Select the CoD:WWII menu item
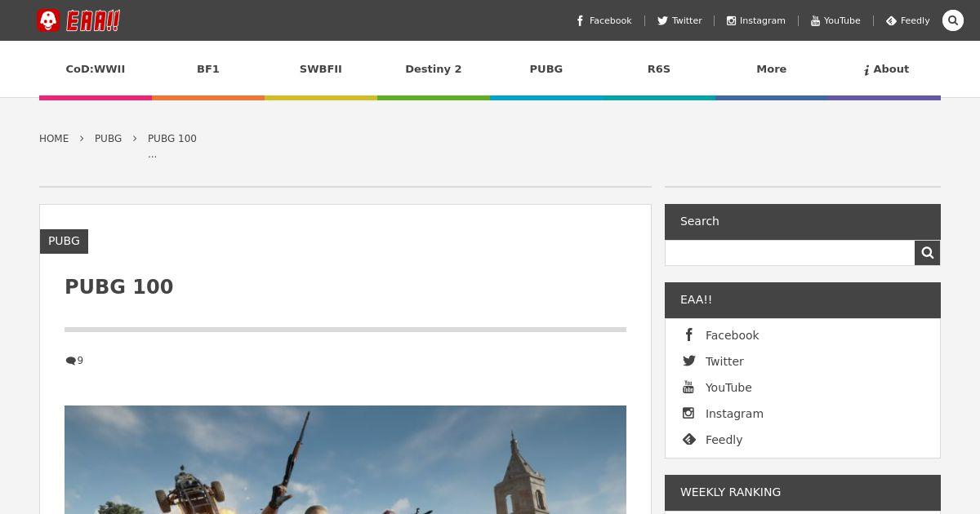980x514 pixels. pos(96,69)
